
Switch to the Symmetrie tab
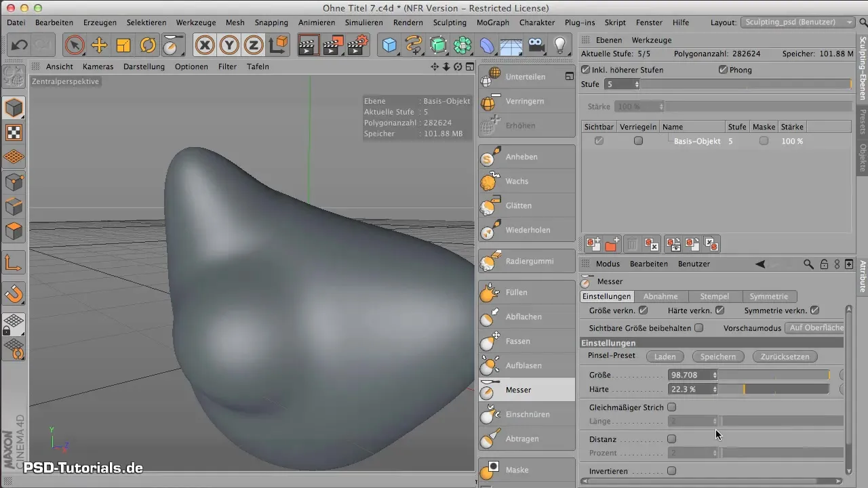[x=769, y=296]
